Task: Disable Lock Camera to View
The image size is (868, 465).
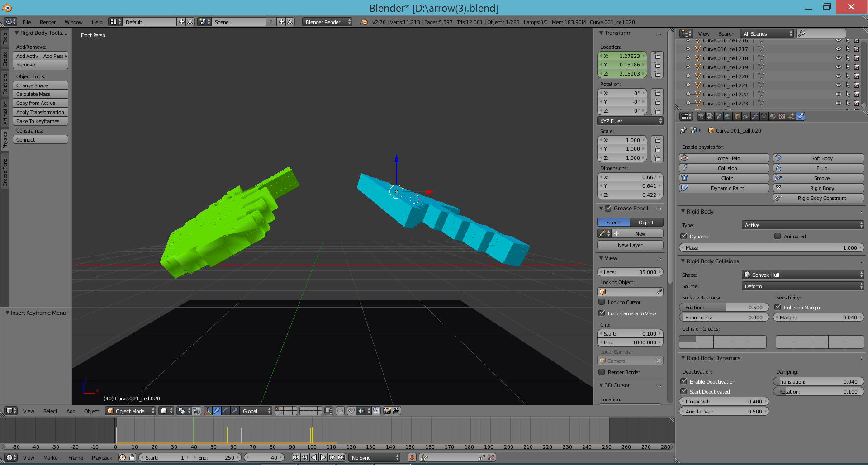Action: [x=602, y=313]
